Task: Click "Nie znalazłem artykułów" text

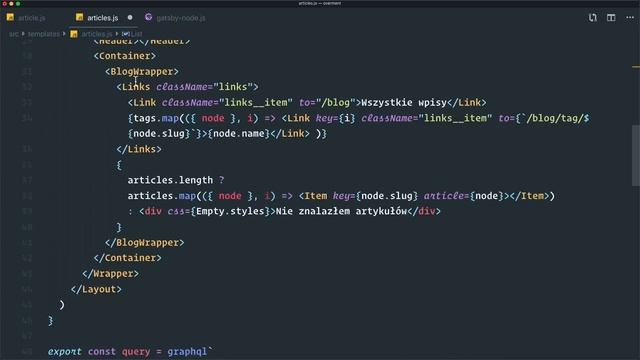Action: [342, 211]
